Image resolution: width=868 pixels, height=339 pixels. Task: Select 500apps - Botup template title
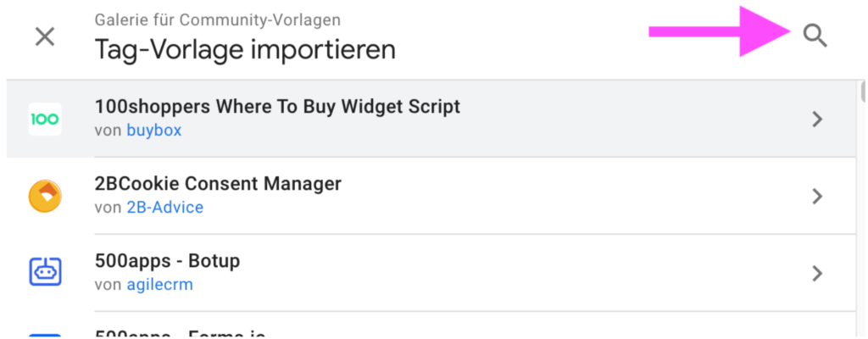coord(167,260)
